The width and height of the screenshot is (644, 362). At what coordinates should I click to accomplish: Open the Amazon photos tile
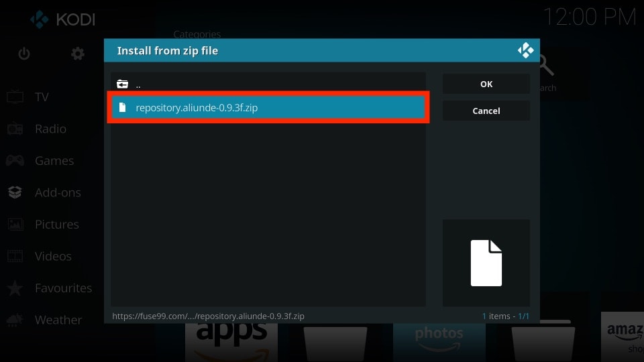click(439, 343)
